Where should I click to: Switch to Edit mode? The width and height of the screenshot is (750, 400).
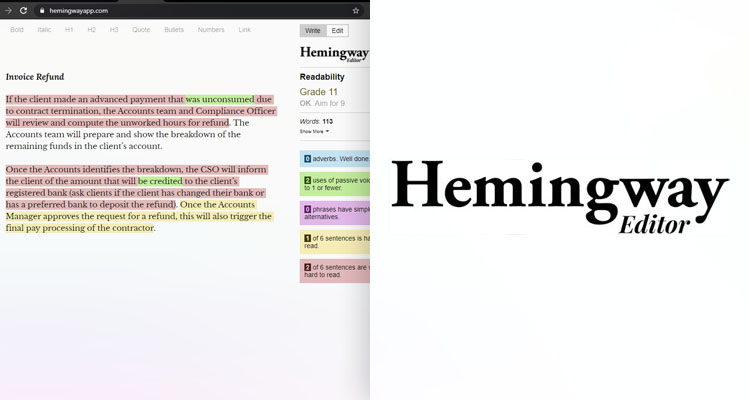[x=337, y=31]
